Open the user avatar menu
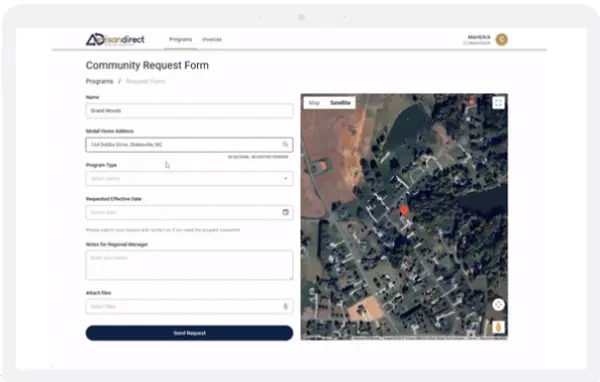The width and height of the screenshot is (600, 382). (502, 39)
